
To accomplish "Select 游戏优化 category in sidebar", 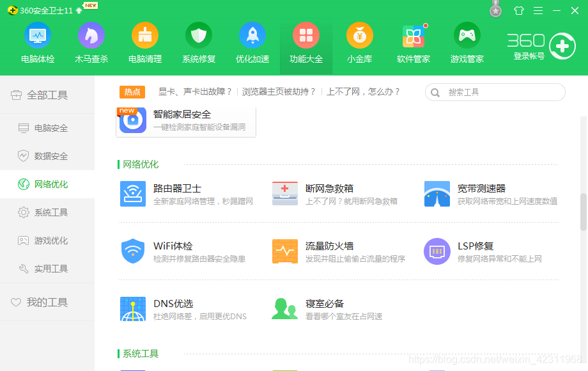I will 47,241.
